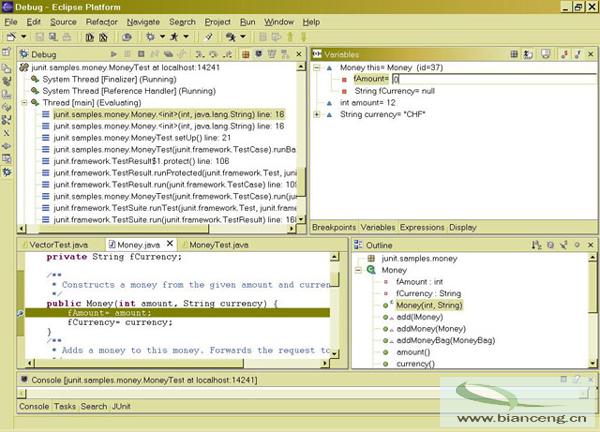Click the External Tools icon in toolbar
The width and height of the screenshot is (600, 432).
click(x=230, y=37)
